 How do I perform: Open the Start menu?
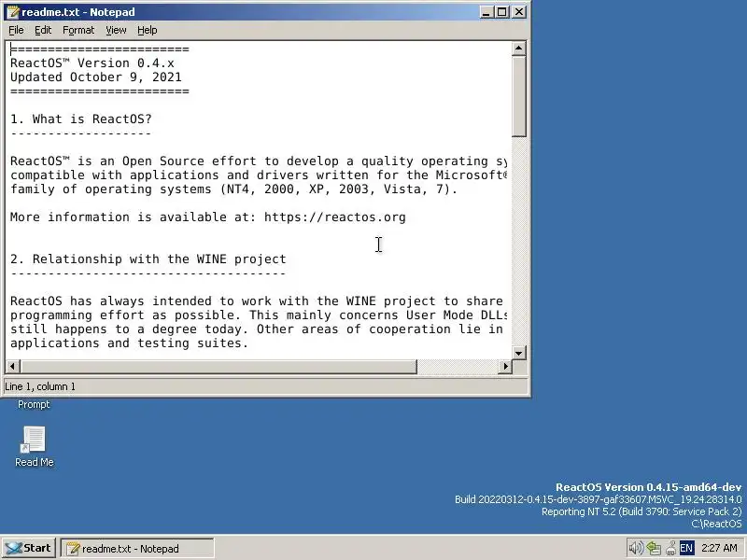[29, 548]
